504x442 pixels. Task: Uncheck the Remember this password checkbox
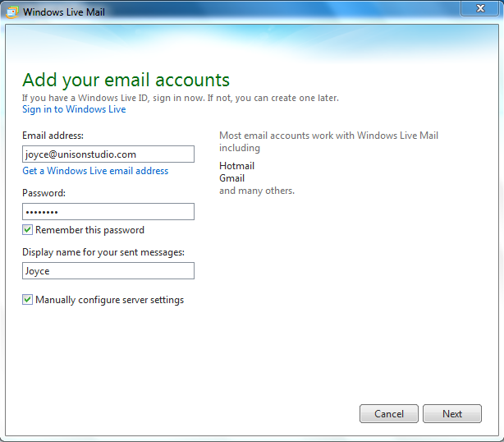click(27, 230)
